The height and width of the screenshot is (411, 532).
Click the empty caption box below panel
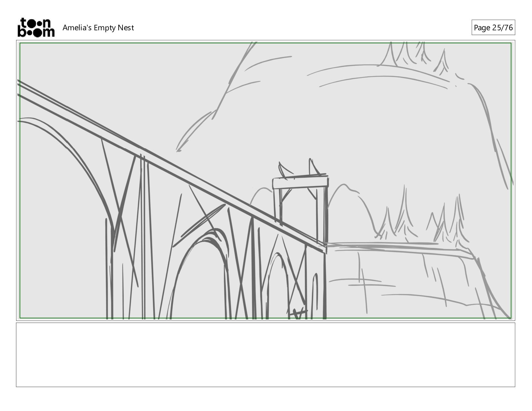265,355
